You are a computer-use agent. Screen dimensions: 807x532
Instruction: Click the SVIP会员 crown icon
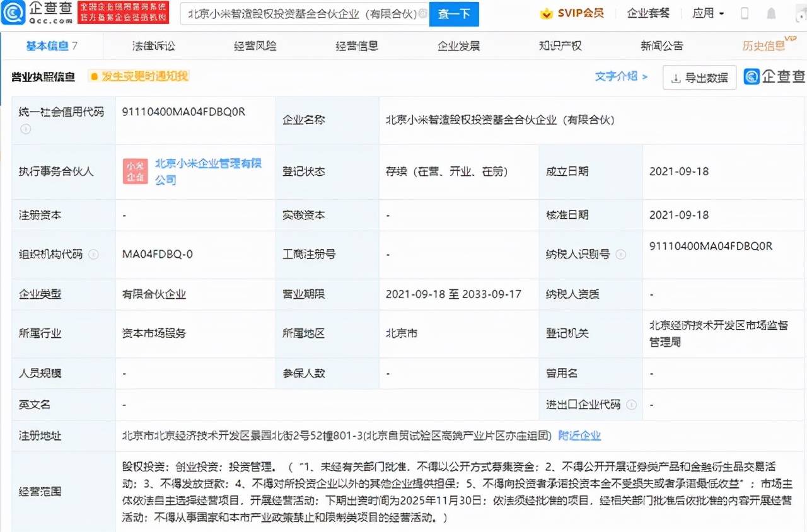[x=547, y=13]
